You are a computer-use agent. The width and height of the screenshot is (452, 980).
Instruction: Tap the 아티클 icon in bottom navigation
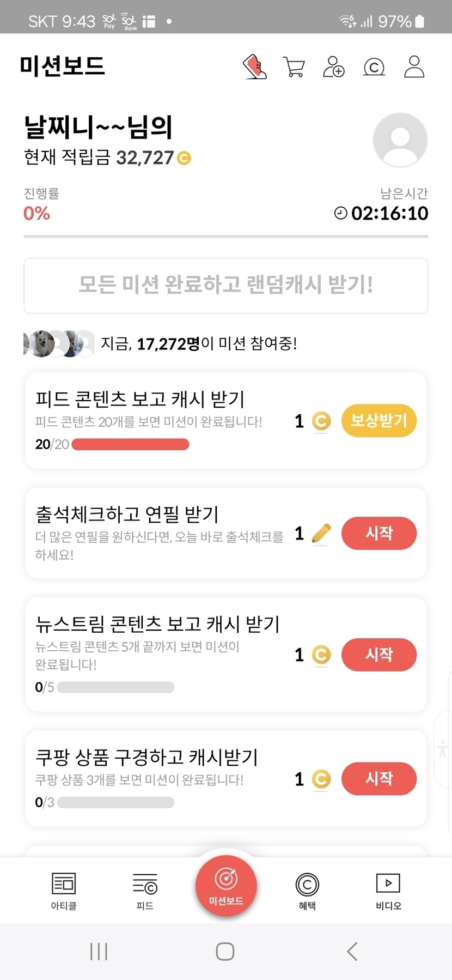64,890
